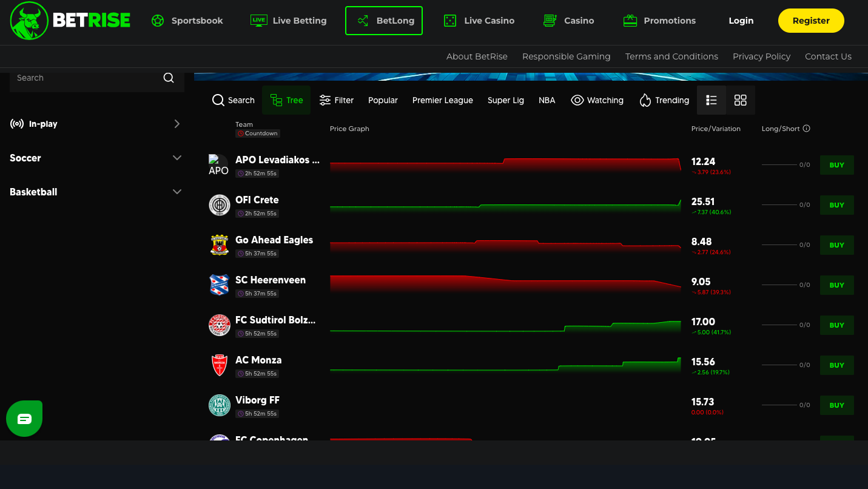
Task: Buy FC Sudtirol Bolzano
Action: coord(837,325)
